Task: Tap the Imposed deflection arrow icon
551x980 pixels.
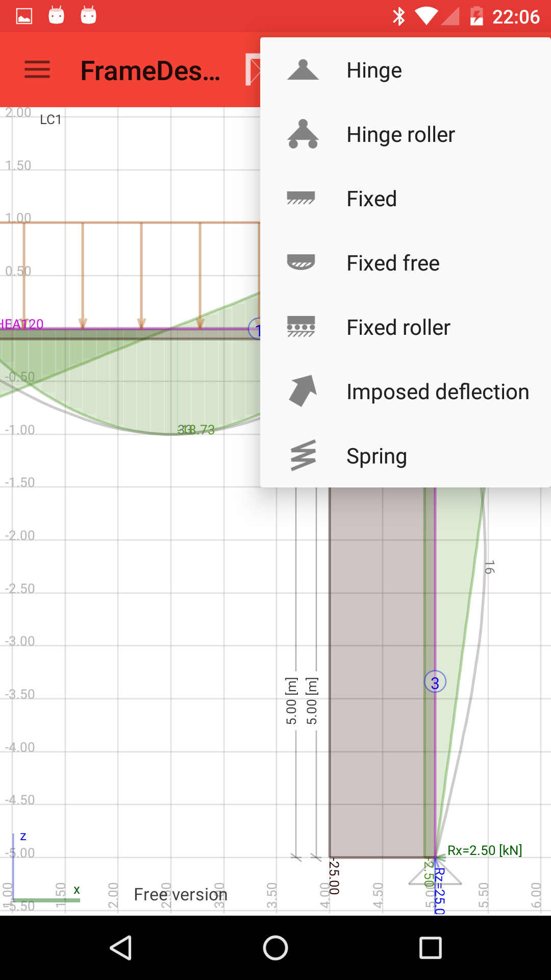Action: coord(303,391)
